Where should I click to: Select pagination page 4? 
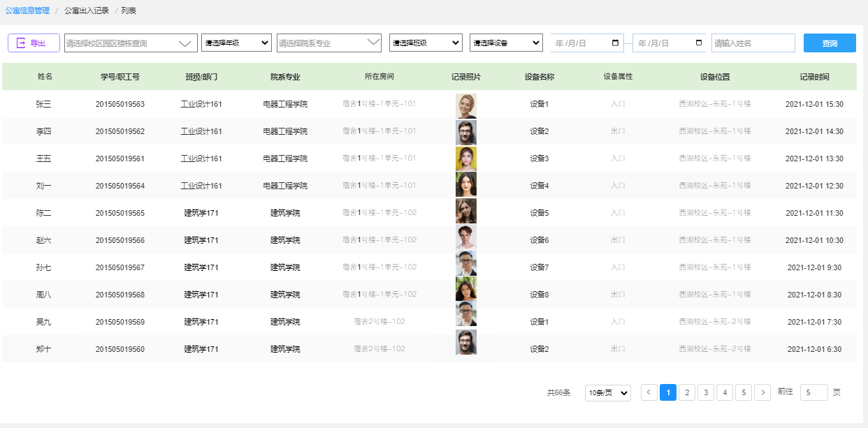point(725,392)
